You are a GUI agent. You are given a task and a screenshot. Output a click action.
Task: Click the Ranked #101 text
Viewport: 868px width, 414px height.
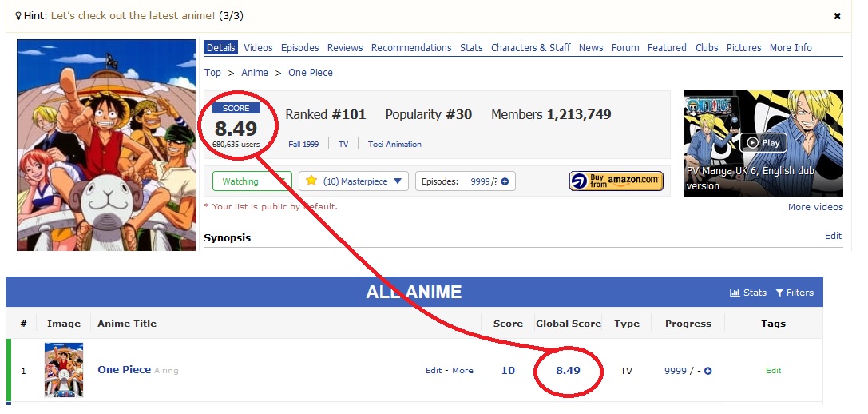point(326,115)
